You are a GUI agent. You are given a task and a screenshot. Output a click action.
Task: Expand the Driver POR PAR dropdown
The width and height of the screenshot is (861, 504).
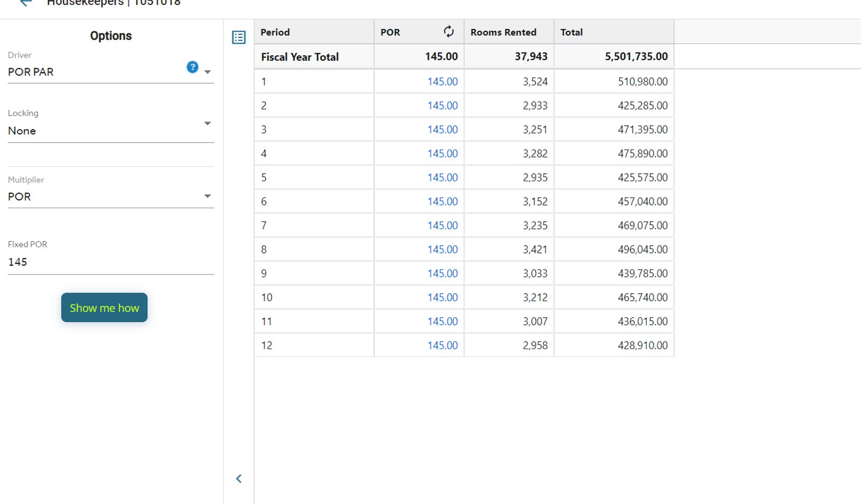[x=111, y=72]
